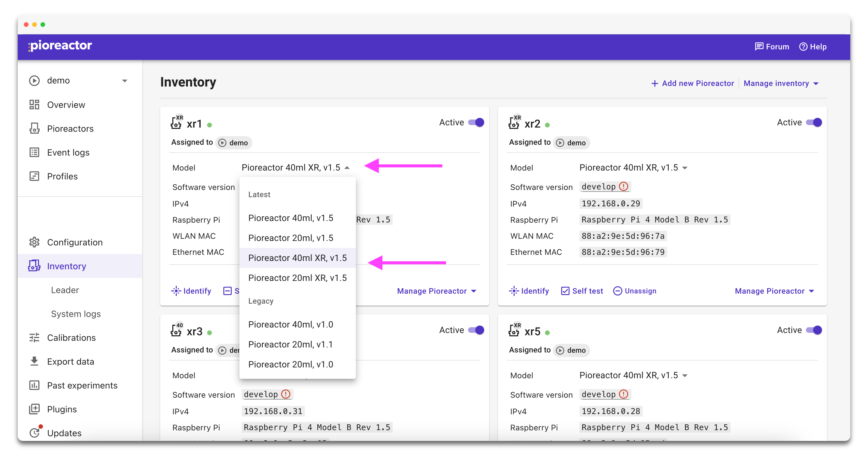
Task: Toggle the Active switch for xr5
Action: pos(814,330)
